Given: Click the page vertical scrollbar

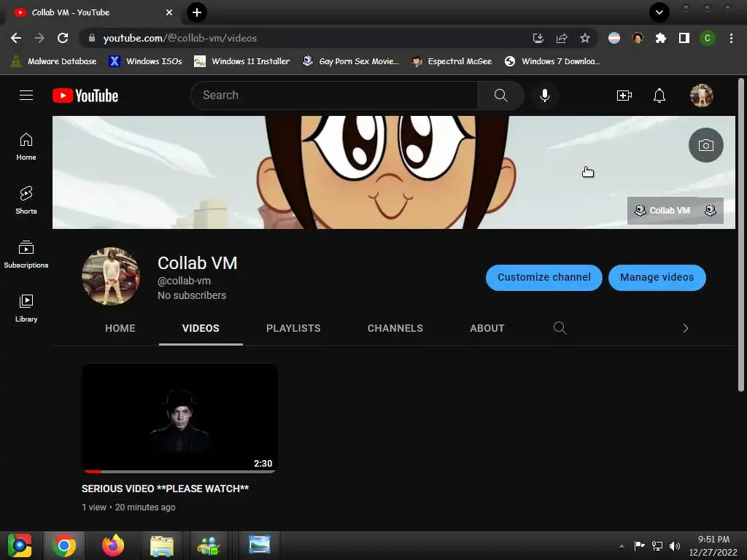Looking at the screenshot, I should click(741, 234).
